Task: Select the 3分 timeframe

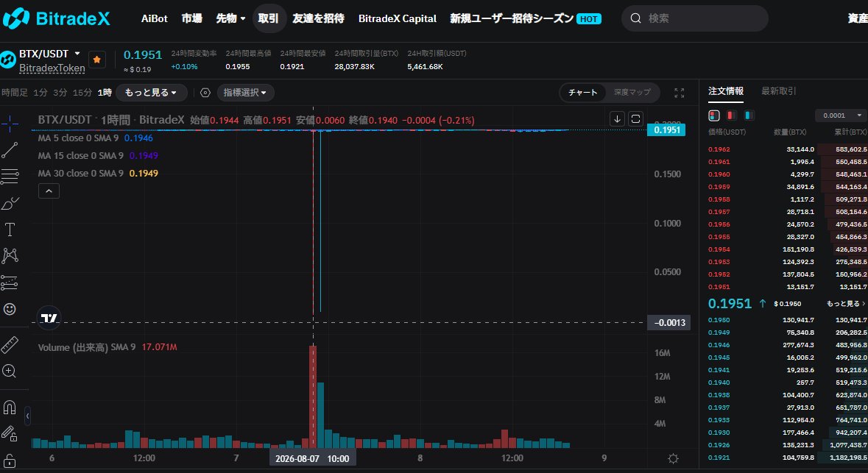Action: click(x=60, y=93)
